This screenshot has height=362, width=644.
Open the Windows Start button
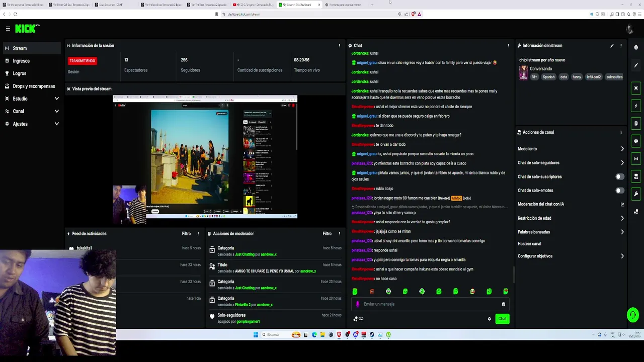point(256,335)
